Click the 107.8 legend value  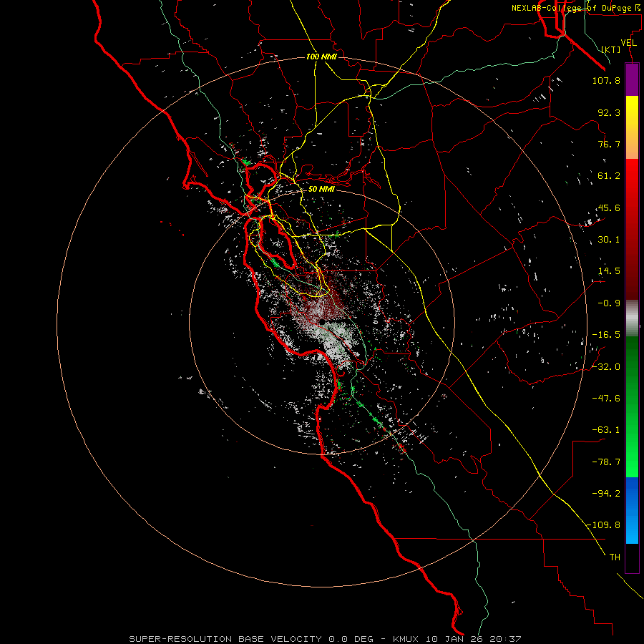pyautogui.click(x=606, y=80)
